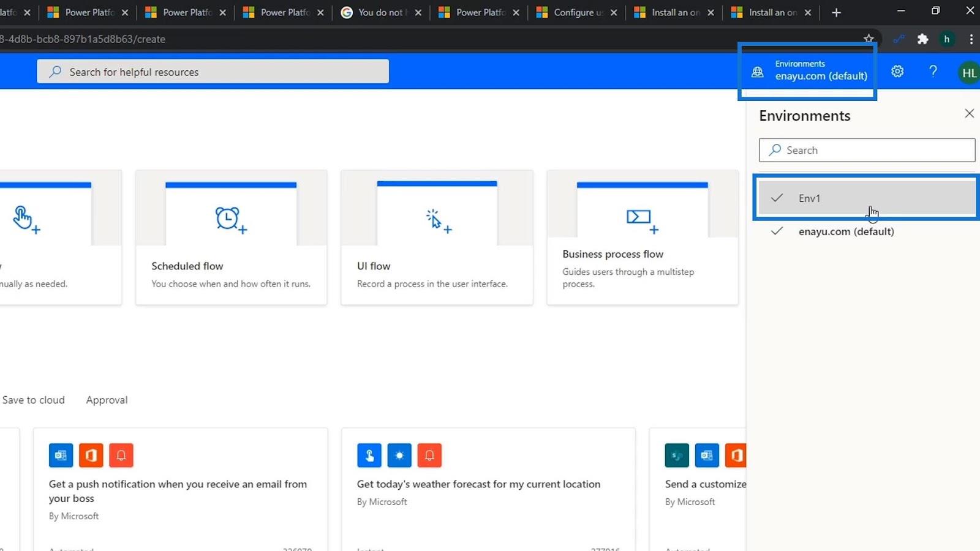Image resolution: width=980 pixels, height=551 pixels.
Task: Click the Environments globe icon
Action: point(758,72)
